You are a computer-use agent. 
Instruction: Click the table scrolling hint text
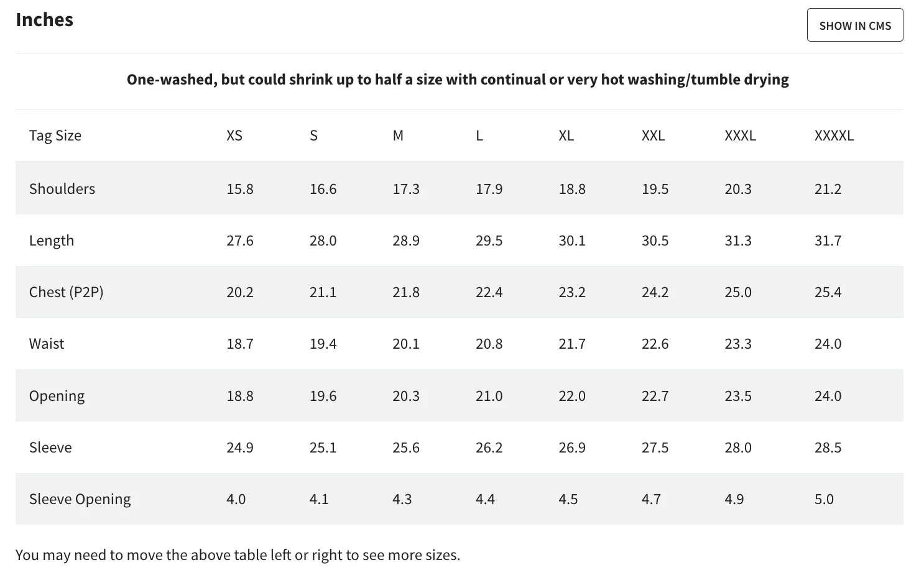pos(238,555)
